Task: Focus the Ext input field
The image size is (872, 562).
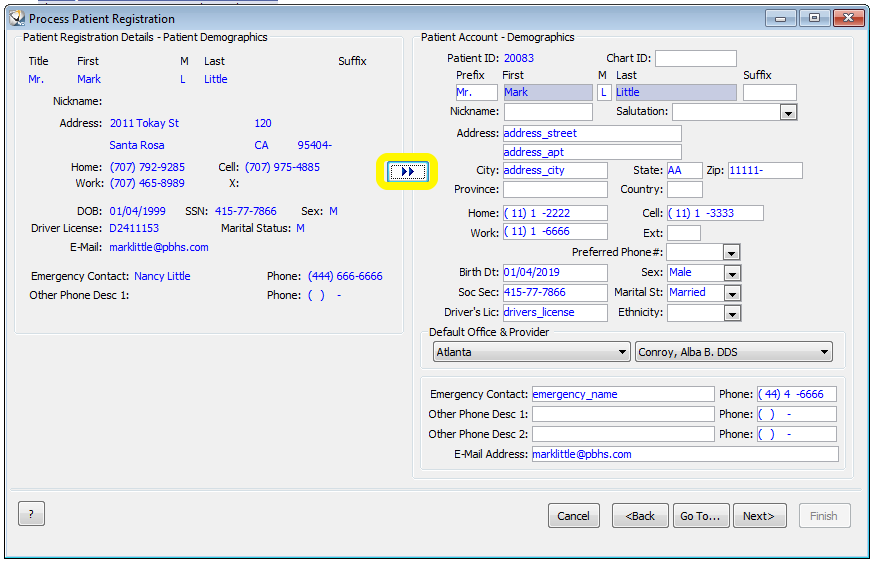Action: point(684,233)
